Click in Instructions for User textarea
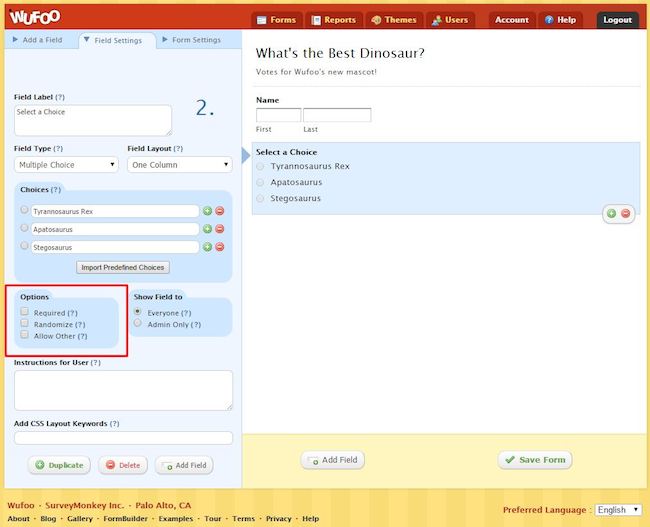 pyautogui.click(x=124, y=391)
